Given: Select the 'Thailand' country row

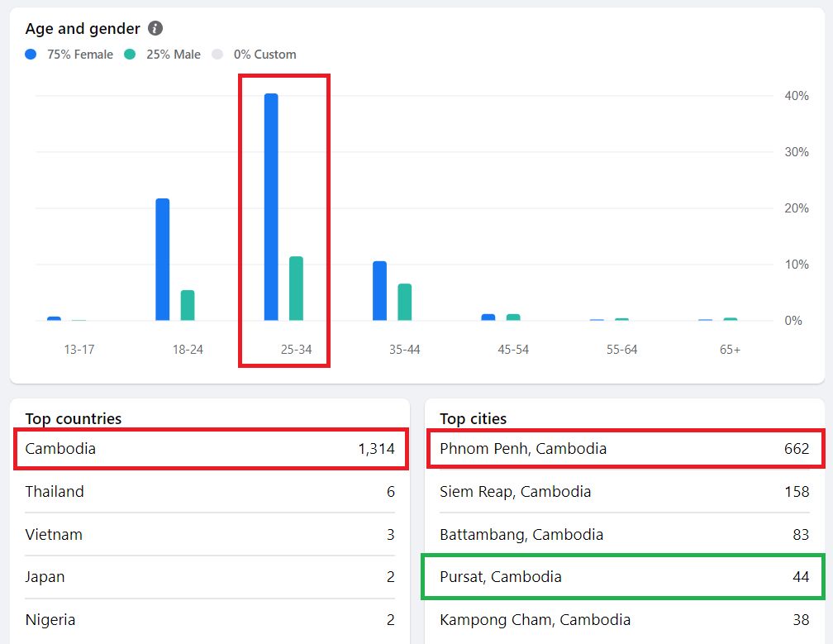Looking at the screenshot, I should tap(210, 492).
